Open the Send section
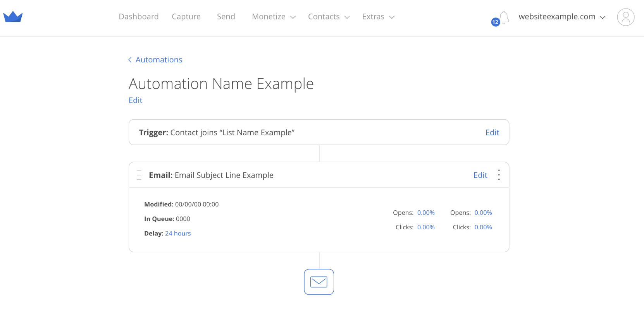Image resolution: width=644 pixels, height=313 pixels. (226, 17)
